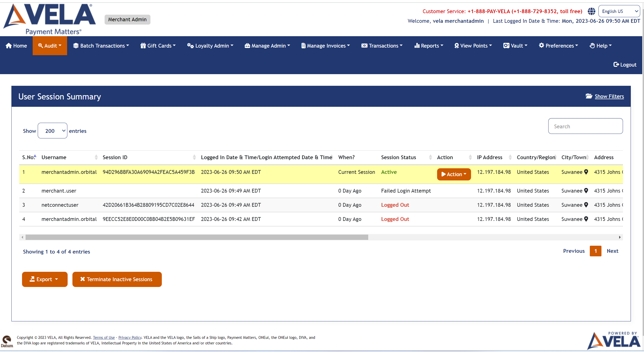The width and height of the screenshot is (644, 352).
Task: Open the View Points menu
Action: tap(473, 46)
